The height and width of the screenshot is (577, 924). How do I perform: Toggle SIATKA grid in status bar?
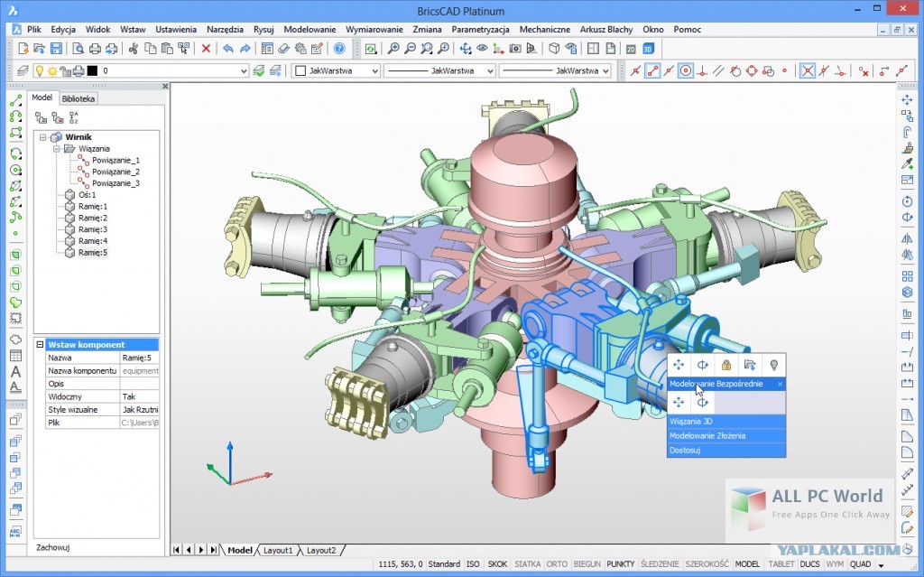[527, 564]
